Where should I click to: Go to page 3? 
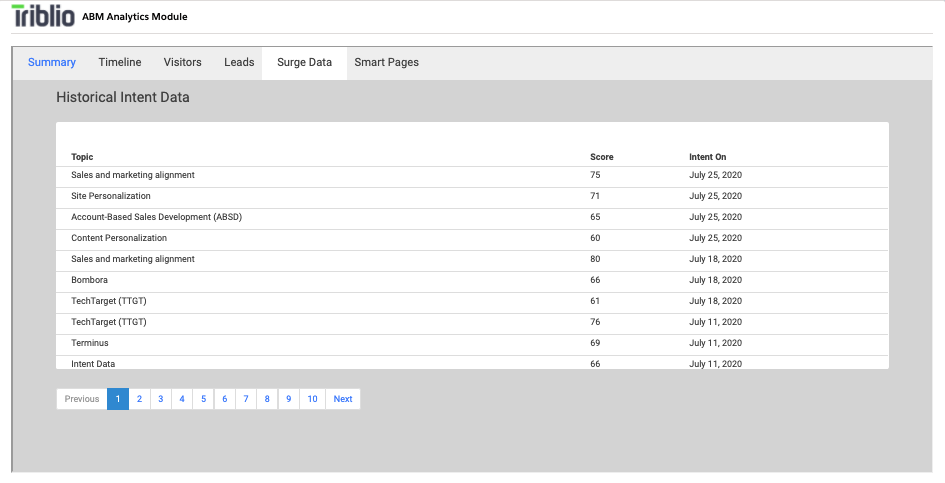[160, 399]
